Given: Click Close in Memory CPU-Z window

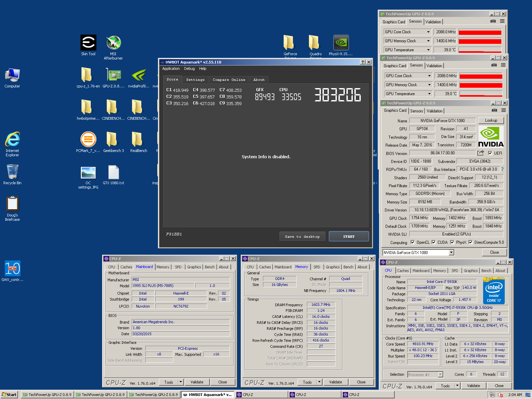Looking at the screenshot, I should [361, 382].
